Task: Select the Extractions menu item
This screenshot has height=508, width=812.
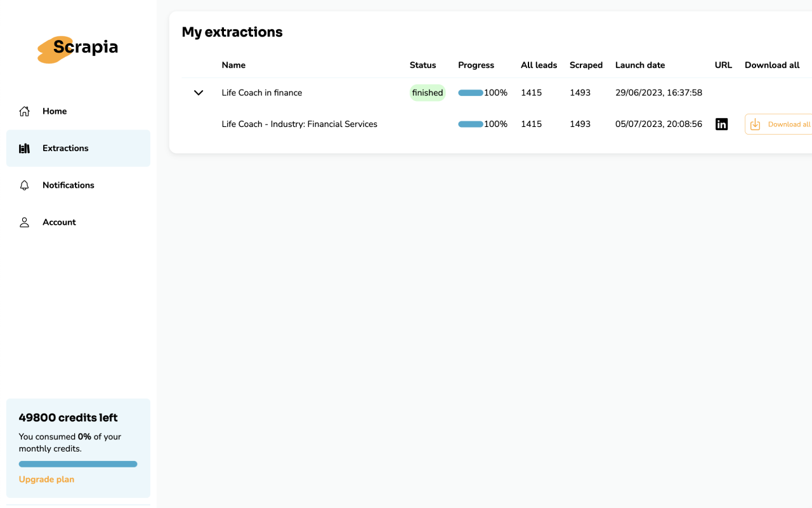Action: click(x=65, y=149)
